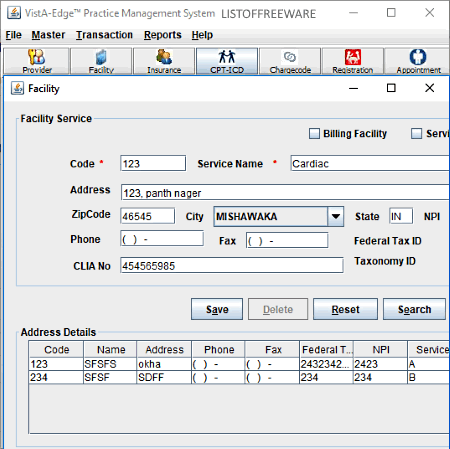Click the Reset button
Image resolution: width=450 pixels, height=449 pixels.
click(x=345, y=309)
